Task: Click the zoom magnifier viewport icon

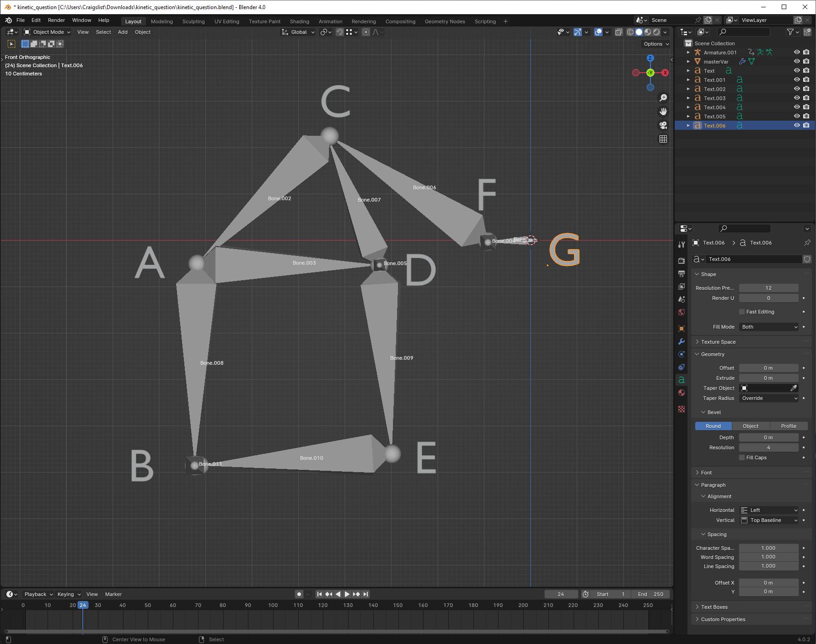Action: point(663,98)
